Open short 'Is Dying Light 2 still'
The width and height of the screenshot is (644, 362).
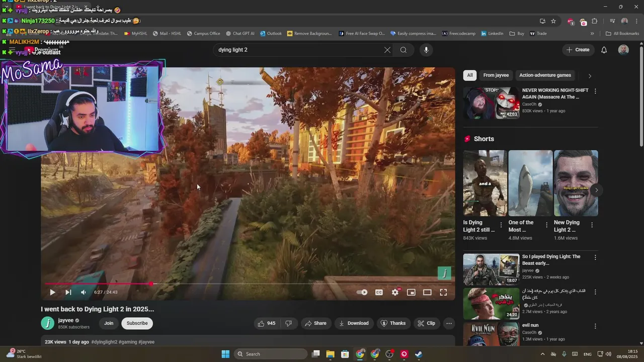(x=485, y=183)
